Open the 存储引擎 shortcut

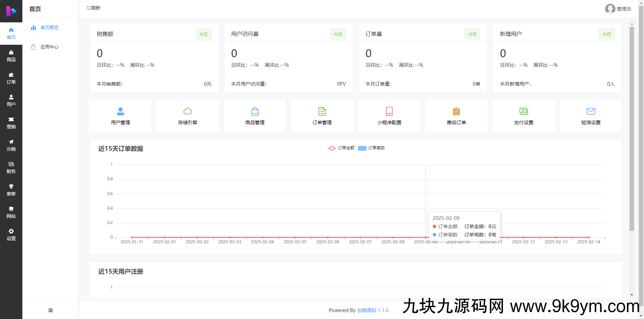187,116
